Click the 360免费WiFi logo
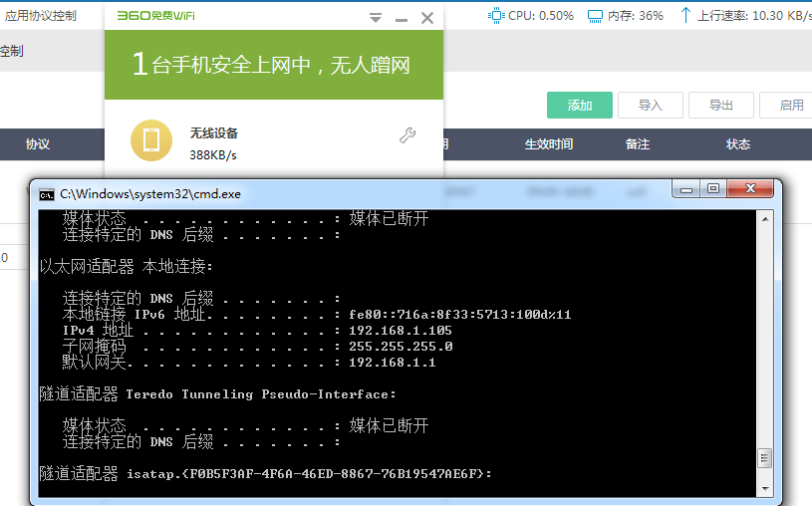This screenshot has width=812, height=506. pyautogui.click(x=155, y=16)
